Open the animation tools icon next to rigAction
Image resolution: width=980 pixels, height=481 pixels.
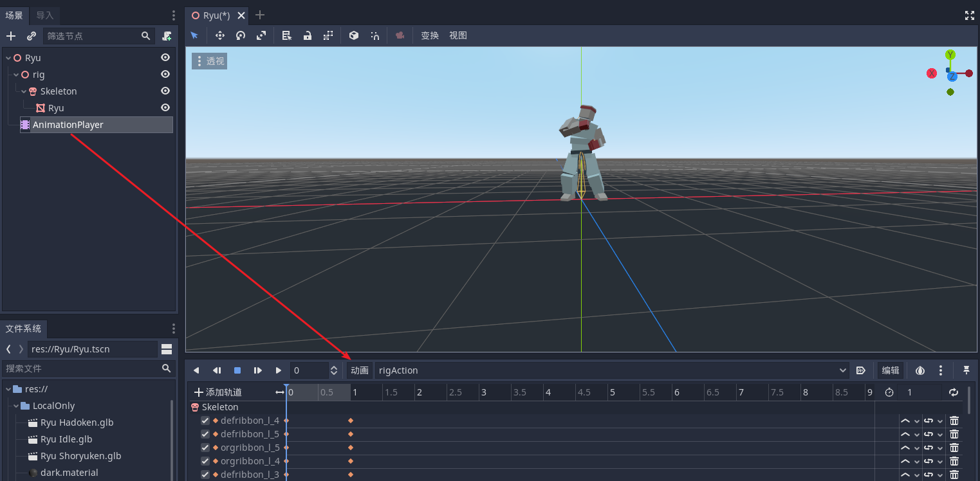point(861,370)
